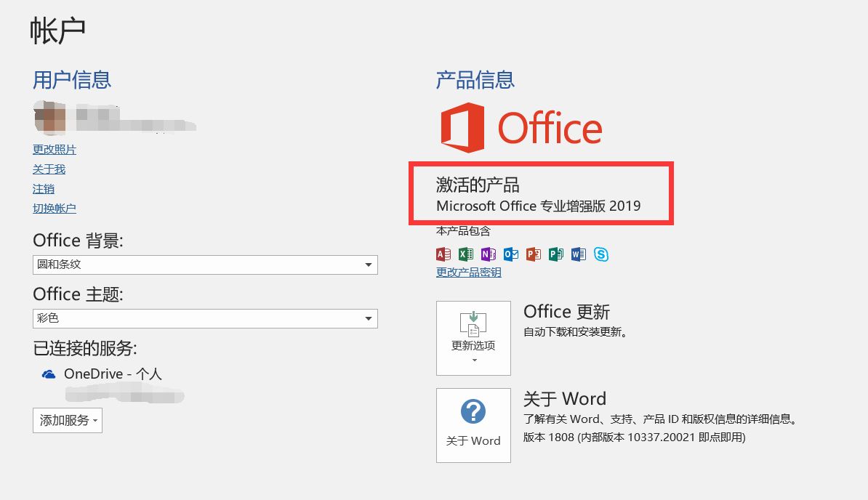The width and height of the screenshot is (868, 500).
Task: Click the 本产品包含 label
Action: 463,230
